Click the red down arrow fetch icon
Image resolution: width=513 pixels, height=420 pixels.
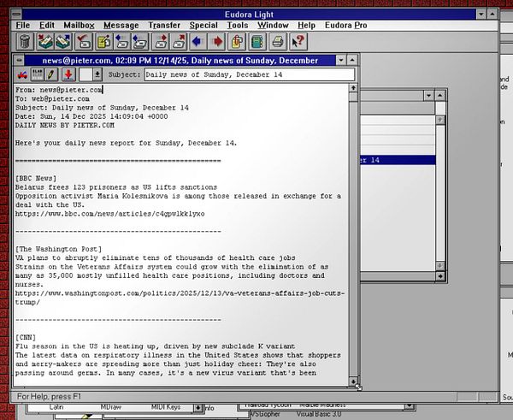tap(68, 74)
